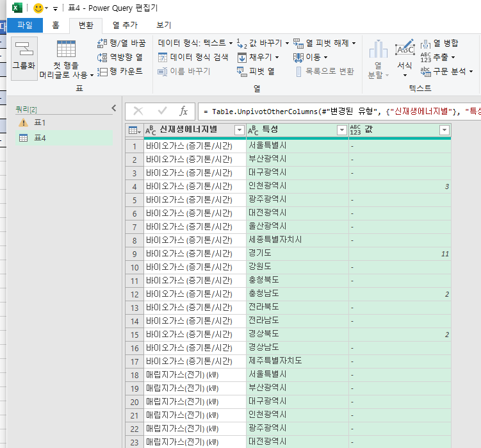This screenshot has height=448, width=481.
Task: Expand the smiley feedback dropdown arrow
Action: pos(47,8)
